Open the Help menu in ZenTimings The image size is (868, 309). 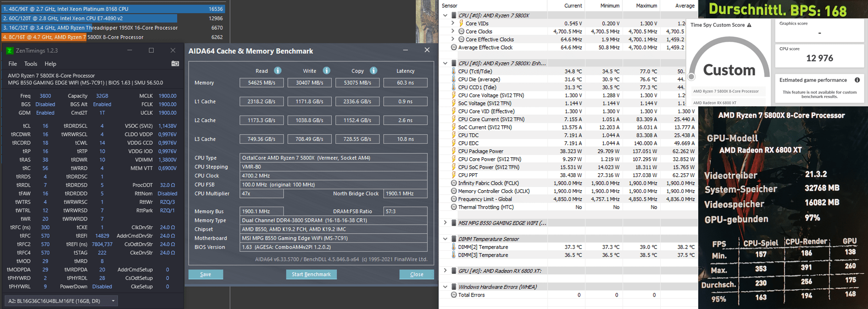(x=50, y=64)
